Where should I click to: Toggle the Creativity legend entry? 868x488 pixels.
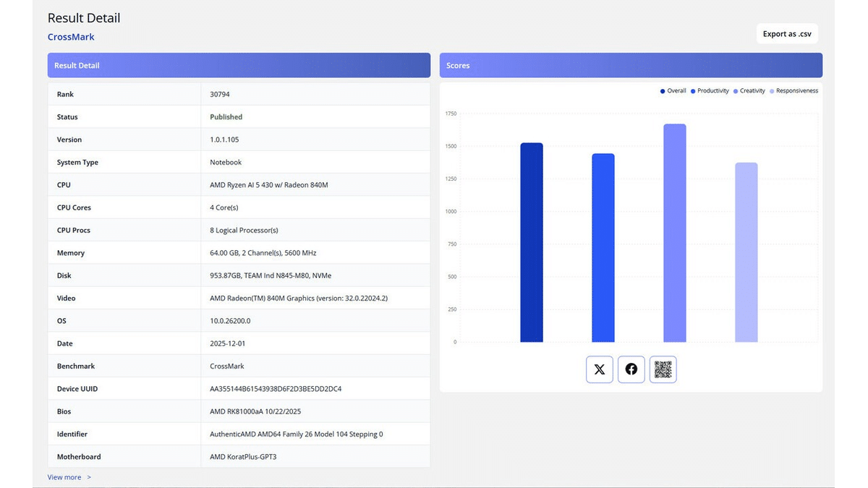pyautogui.click(x=752, y=91)
